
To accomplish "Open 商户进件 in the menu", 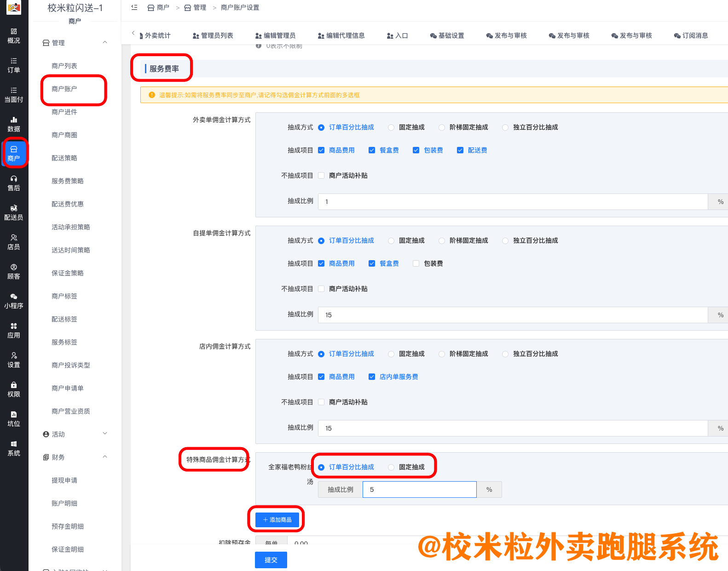I will pyautogui.click(x=64, y=112).
